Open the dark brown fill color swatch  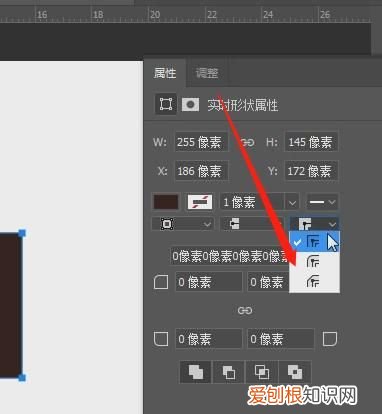[x=166, y=202]
